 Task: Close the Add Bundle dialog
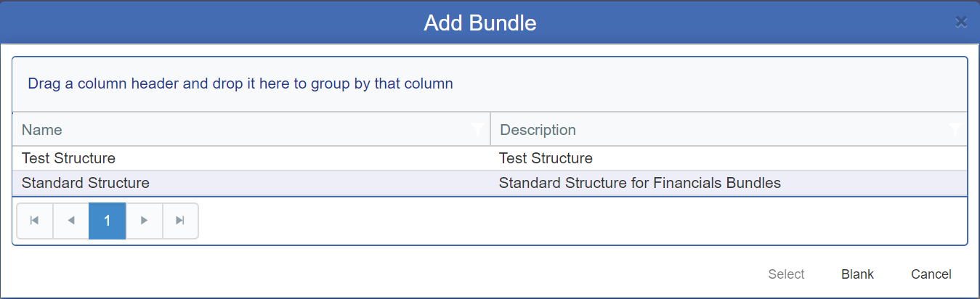pyautogui.click(x=961, y=22)
